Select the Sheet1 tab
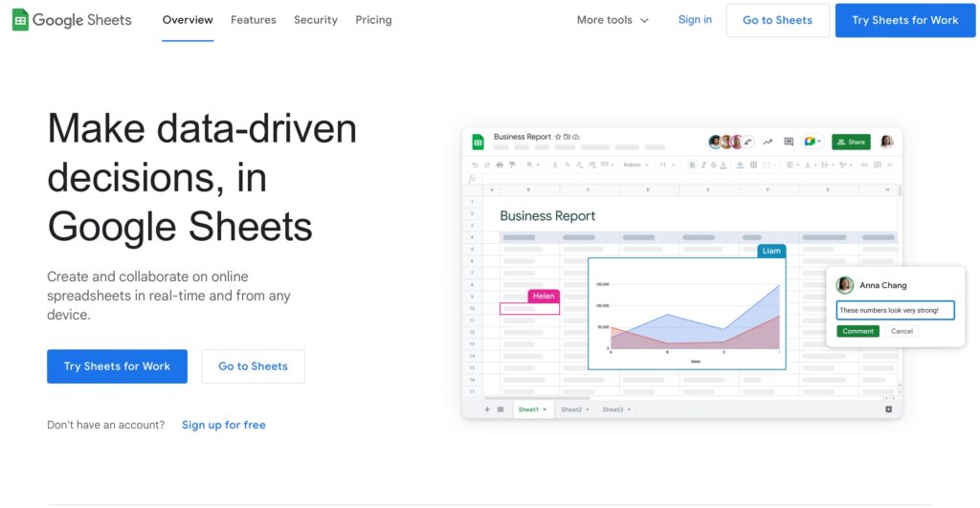The height and width of the screenshot is (508, 980). coord(532,409)
